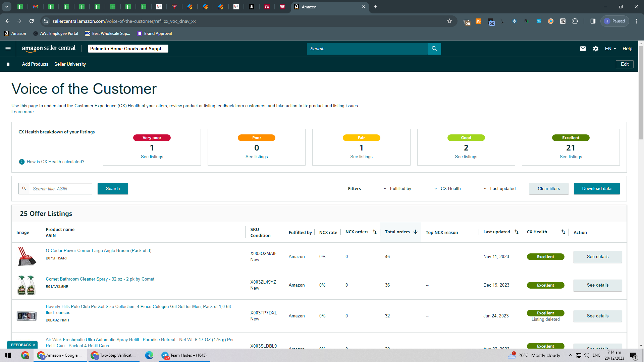
Task: Open the Seller Central hamburger menu
Action: pyautogui.click(x=8, y=49)
